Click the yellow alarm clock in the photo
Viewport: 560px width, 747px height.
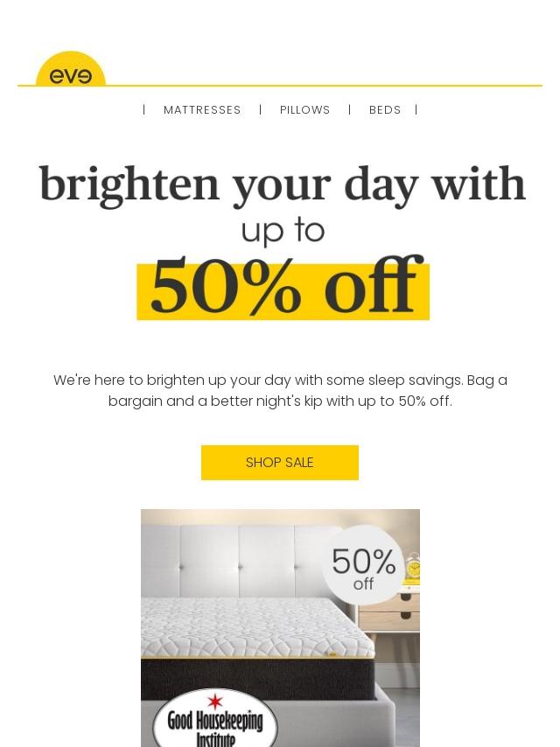tap(413, 569)
